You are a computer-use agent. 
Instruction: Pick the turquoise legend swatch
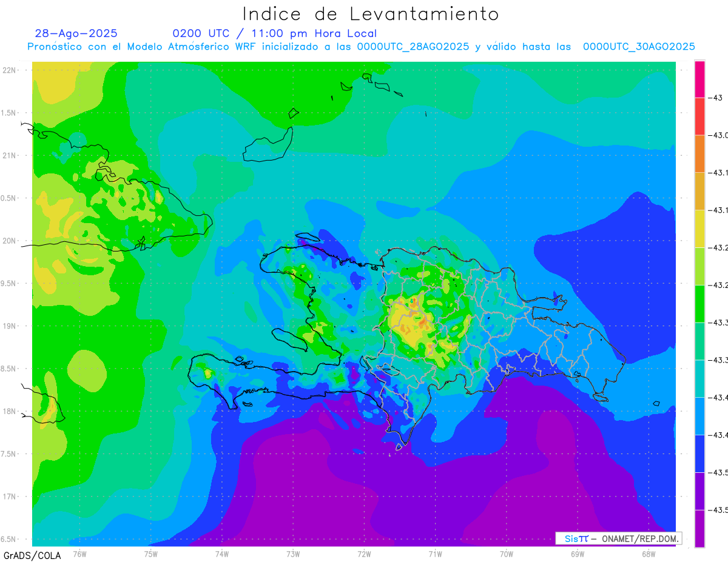pyautogui.click(x=699, y=379)
